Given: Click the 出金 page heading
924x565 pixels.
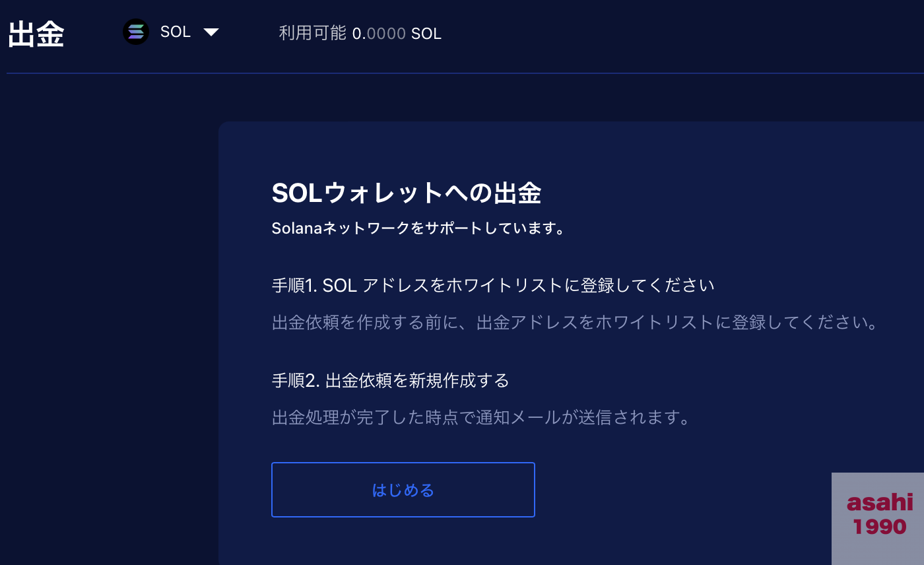Looking at the screenshot, I should (36, 34).
